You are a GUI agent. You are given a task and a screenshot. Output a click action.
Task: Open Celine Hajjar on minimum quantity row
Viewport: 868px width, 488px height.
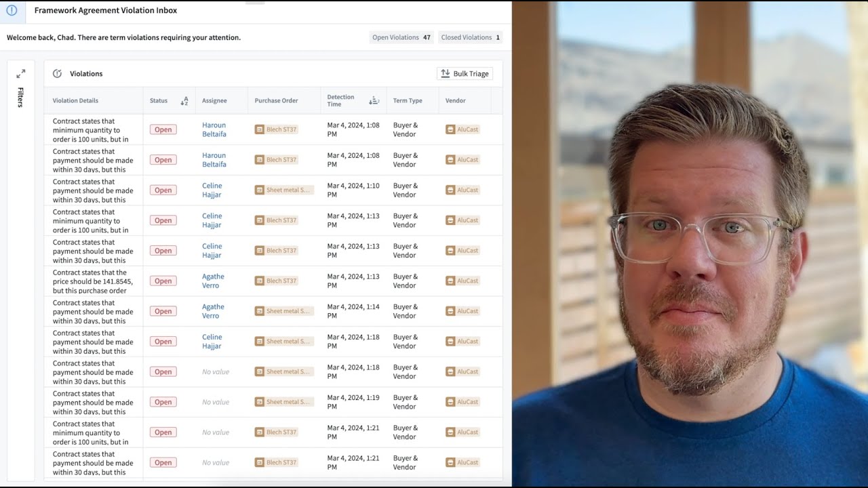point(212,220)
